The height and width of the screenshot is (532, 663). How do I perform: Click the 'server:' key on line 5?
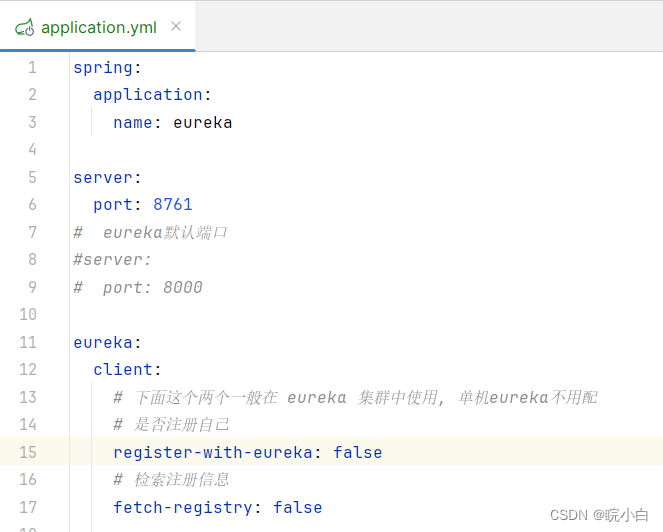pos(107,178)
